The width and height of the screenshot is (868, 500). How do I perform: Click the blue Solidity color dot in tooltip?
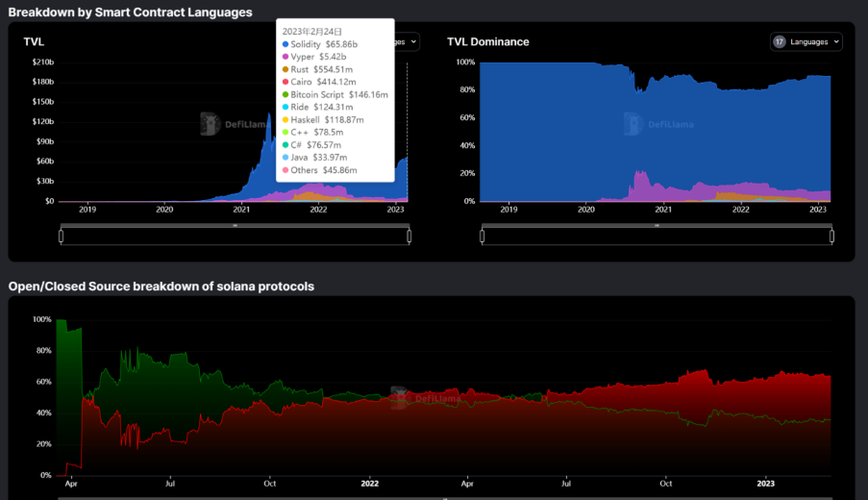click(285, 44)
